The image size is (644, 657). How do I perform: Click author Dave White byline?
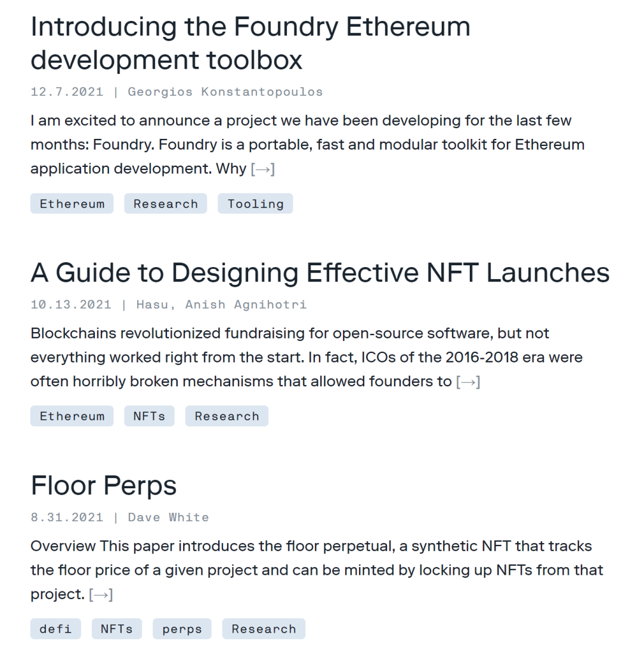click(168, 517)
